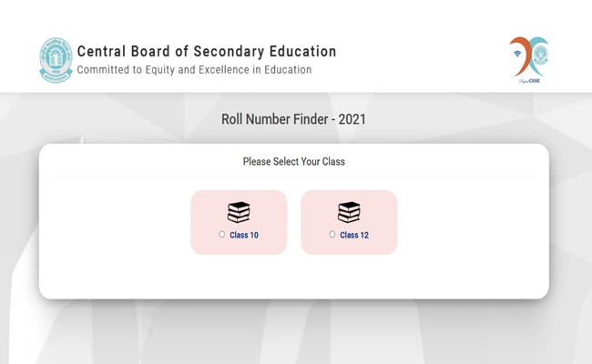
Task: Click the Roll Number Finder - 2021 heading
Action: click(x=293, y=119)
